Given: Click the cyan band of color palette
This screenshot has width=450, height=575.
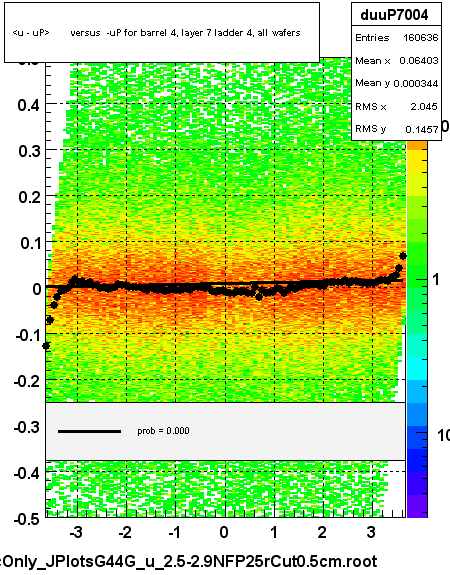Looking at the screenshot, I should pos(417,369).
